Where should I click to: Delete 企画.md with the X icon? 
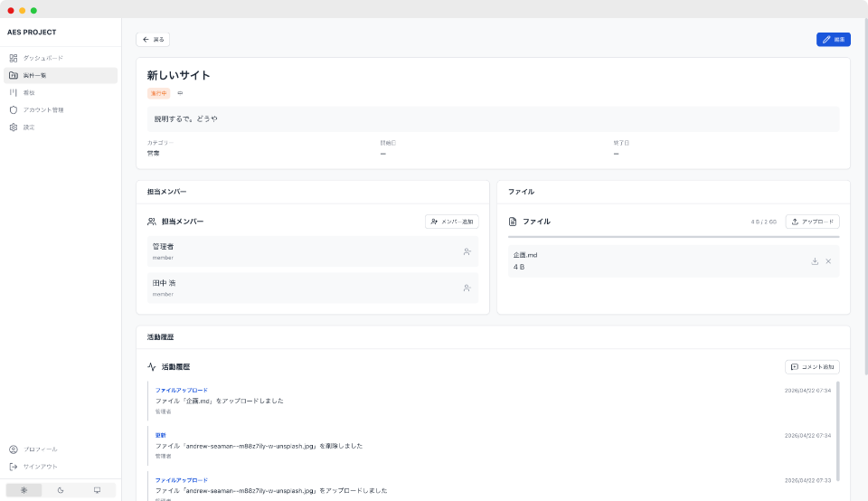[828, 261]
